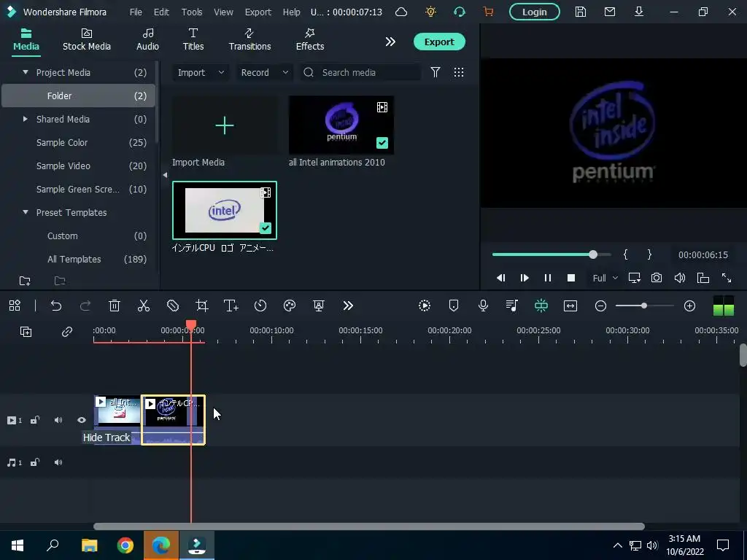Screen dimensions: 747x560
Task: Open the headset support icon
Action: coord(460,12)
